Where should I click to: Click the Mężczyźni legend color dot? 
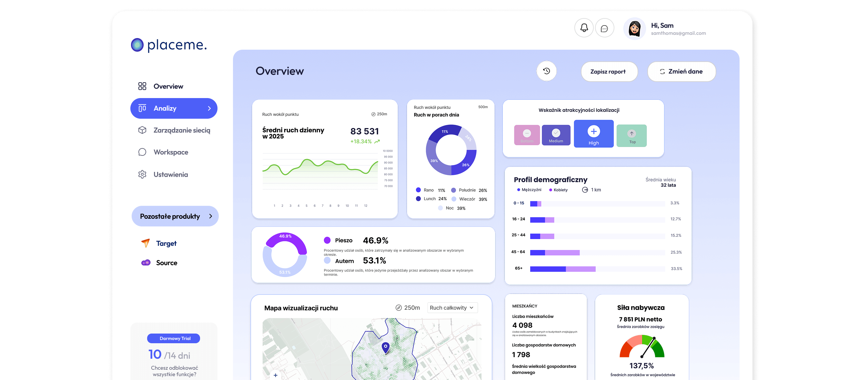point(519,190)
